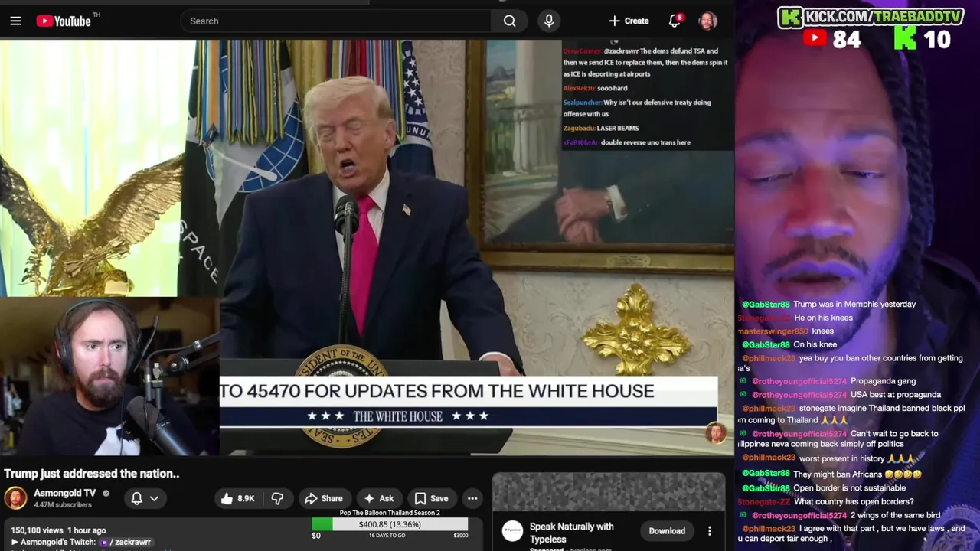Open the Speak Naturally with Typeless ad
This screenshot has width=980, height=551.
[572, 533]
